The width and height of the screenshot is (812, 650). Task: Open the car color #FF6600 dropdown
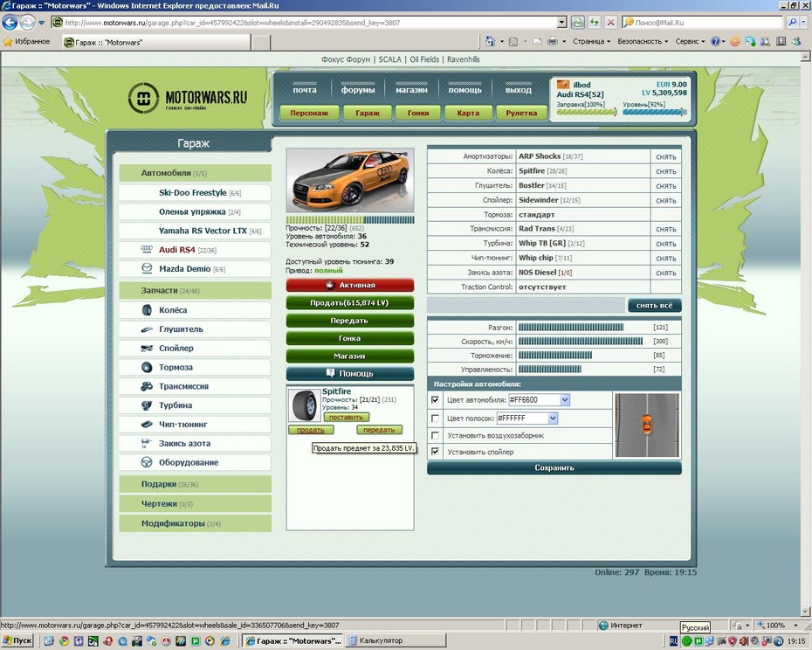pos(565,399)
